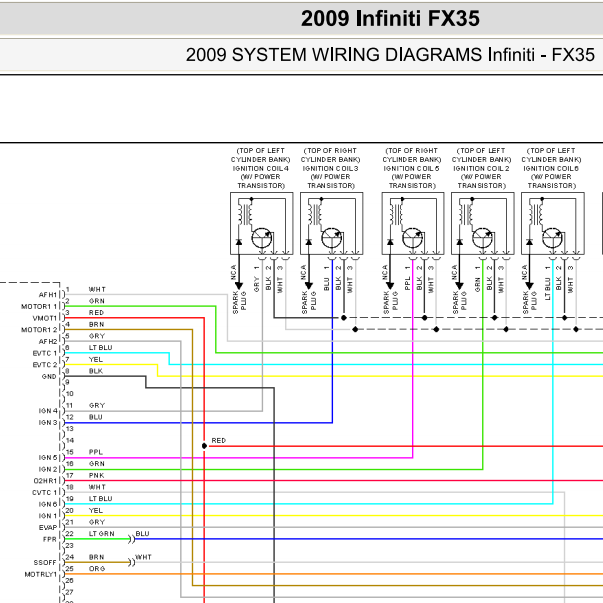Click the SSOFF terminal label
Screen dimensions: 603x603
pyautogui.click(x=45, y=563)
